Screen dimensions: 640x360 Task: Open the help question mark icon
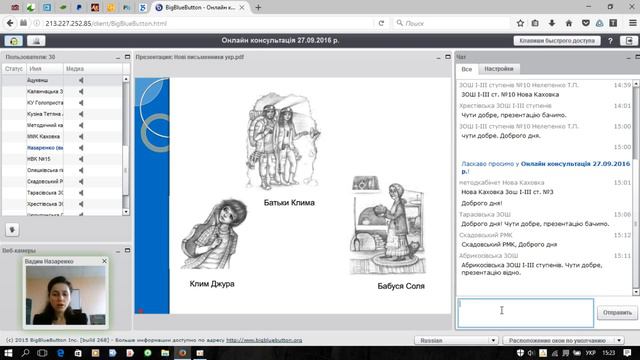coord(610,41)
